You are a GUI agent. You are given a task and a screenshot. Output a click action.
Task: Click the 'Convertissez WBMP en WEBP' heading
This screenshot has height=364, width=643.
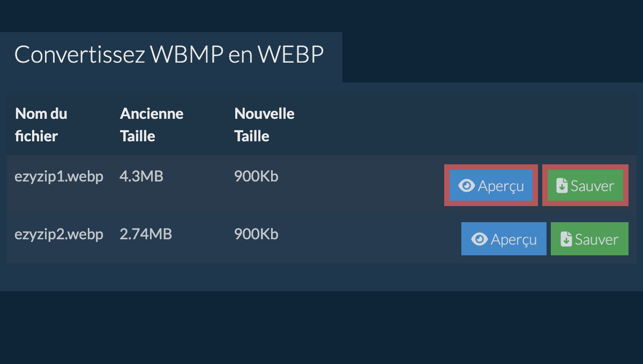[169, 55]
